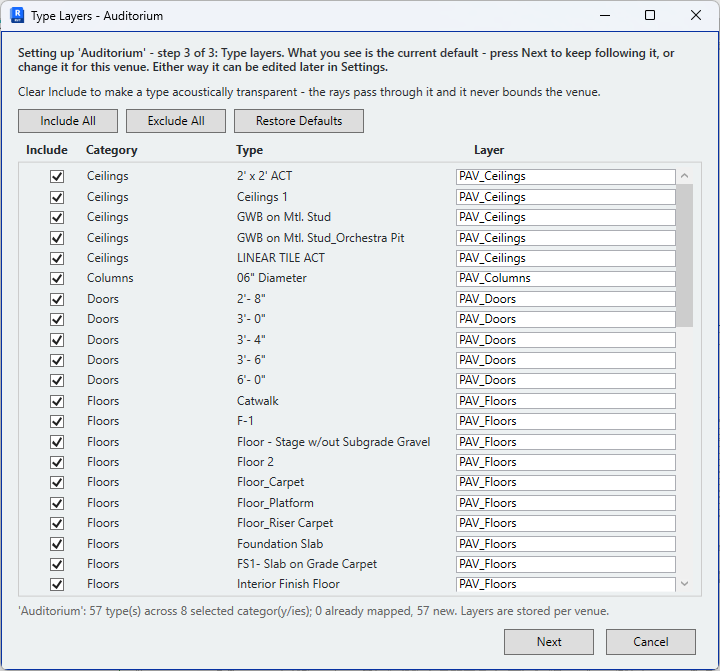Toggle Include for Ceilings 1 type
720x671 pixels.
click(57, 197)
